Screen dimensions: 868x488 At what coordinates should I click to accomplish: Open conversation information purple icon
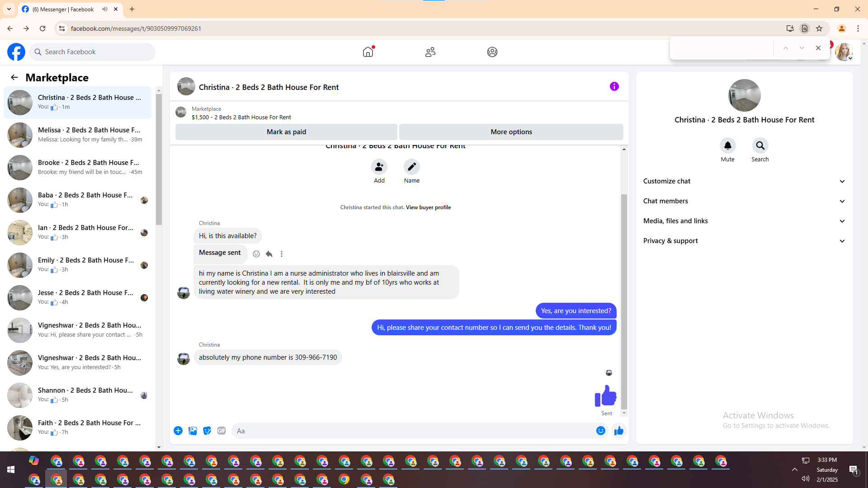click(x=614, y=86)
